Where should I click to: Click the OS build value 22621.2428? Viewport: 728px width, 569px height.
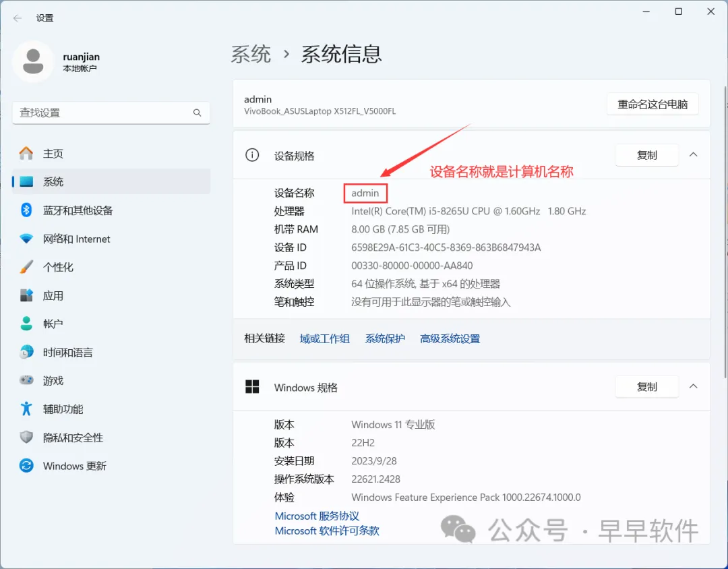pos(375,479)
